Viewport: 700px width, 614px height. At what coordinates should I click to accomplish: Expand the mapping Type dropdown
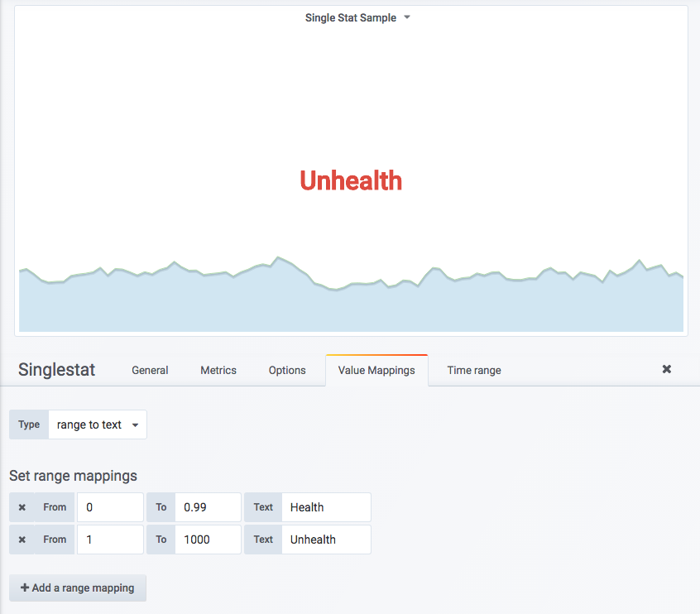[x=97, y=425]
